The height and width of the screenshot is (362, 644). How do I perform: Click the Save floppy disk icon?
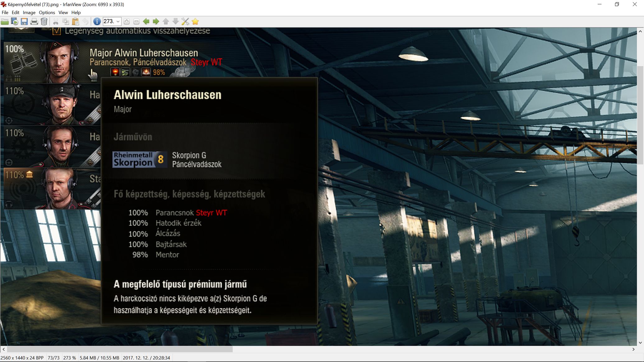point(24,21)
